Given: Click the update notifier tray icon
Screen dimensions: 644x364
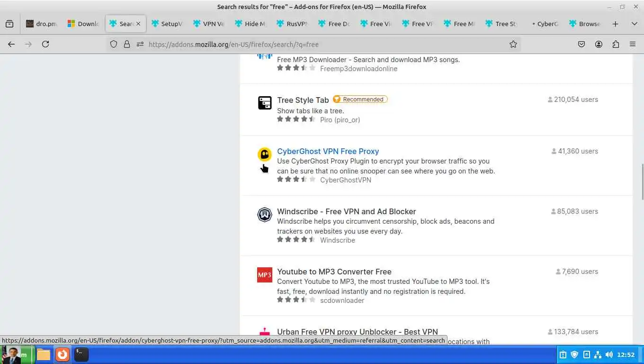Looking at the screenshot, I should [x=586, y=355].
